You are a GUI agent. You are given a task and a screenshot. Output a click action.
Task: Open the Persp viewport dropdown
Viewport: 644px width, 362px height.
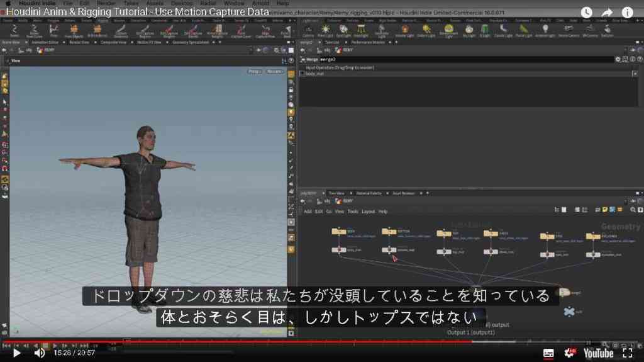(x=254, y=72)
